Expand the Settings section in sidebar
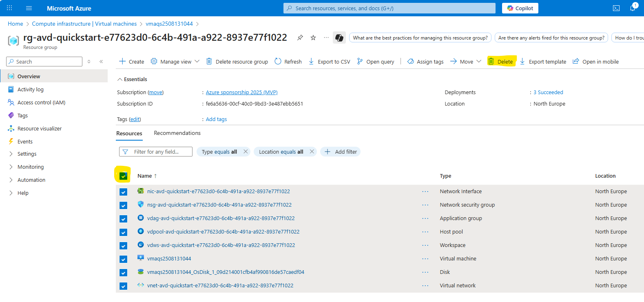This screenshot has width=644, height=302. [x=27, y=154]
